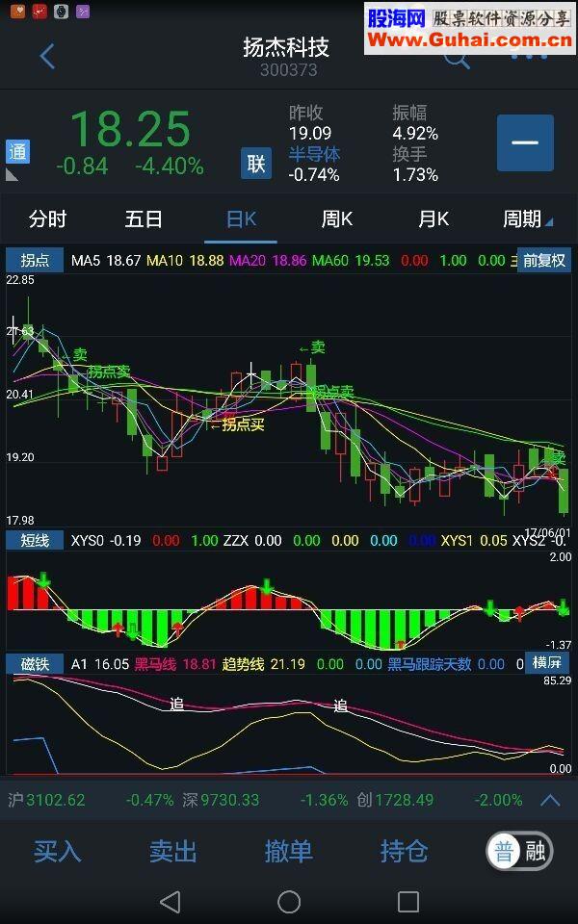Switch to the 月K tab
Screen dimensions: 578x924
tap(433, 219)
